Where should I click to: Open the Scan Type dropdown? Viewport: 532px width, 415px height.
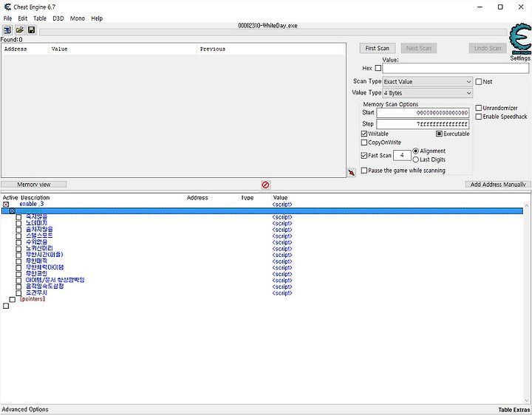428,82
